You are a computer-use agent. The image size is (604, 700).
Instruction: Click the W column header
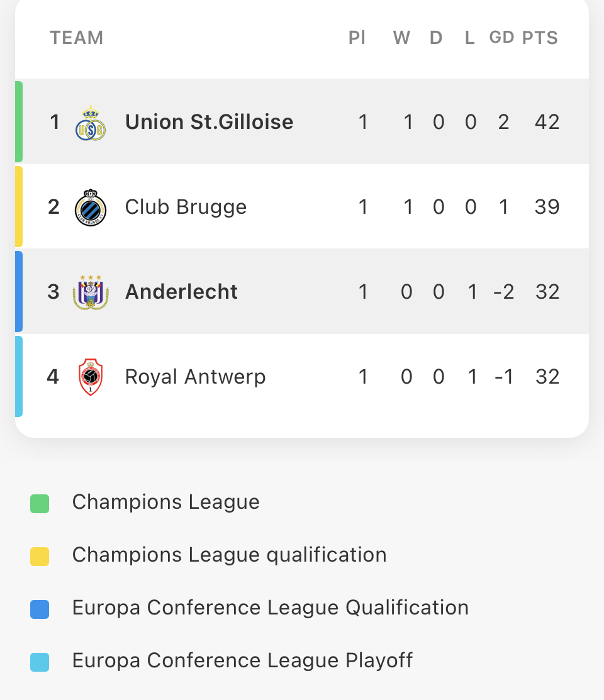[401, 38]
